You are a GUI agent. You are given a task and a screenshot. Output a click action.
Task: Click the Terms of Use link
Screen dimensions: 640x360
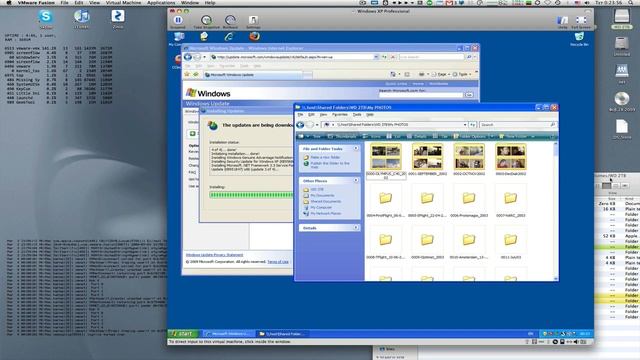click(278, 262)
